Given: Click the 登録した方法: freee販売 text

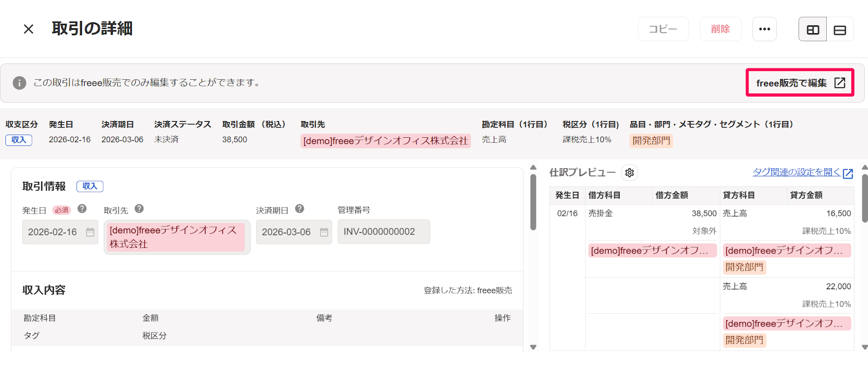Looking at the screenshot, I should click(468, 290).
